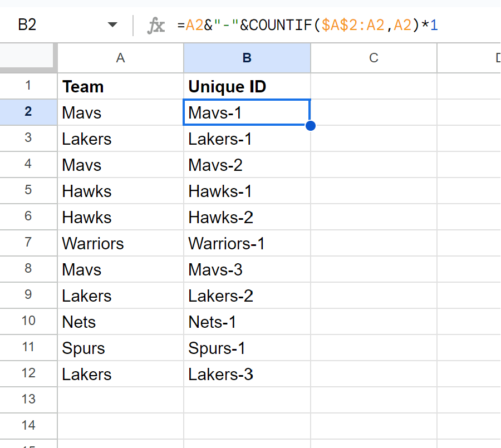This screenshot has height=448, width=501.
Task: Select row 12 header
Action: (x=28, y=373)
